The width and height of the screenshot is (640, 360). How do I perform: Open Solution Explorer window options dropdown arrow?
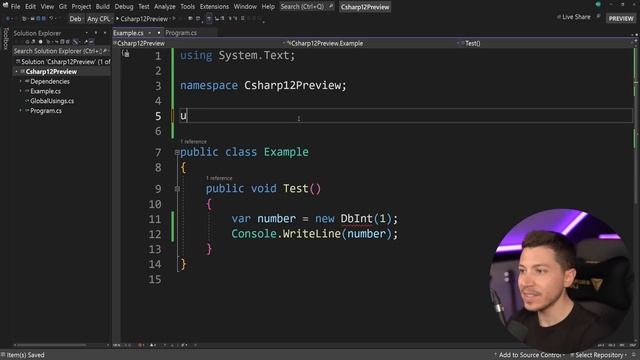pos(87,33)
